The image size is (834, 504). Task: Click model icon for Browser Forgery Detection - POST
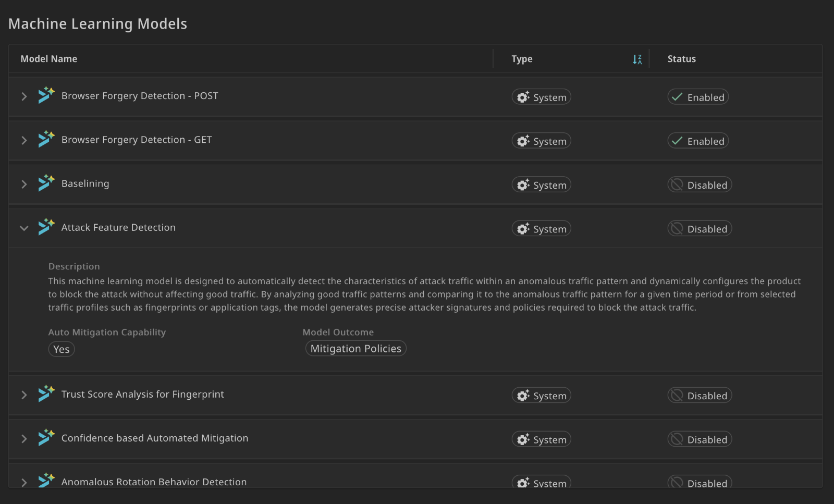46,95
